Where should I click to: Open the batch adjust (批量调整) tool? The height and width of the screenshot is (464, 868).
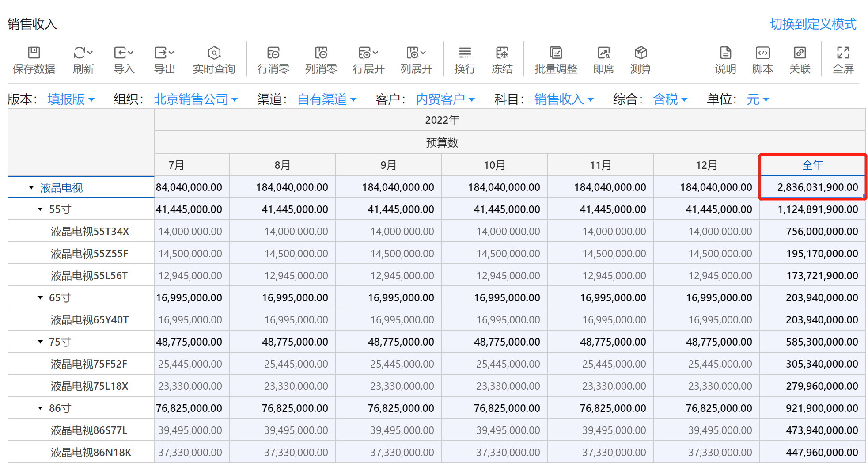coord(556,53)
